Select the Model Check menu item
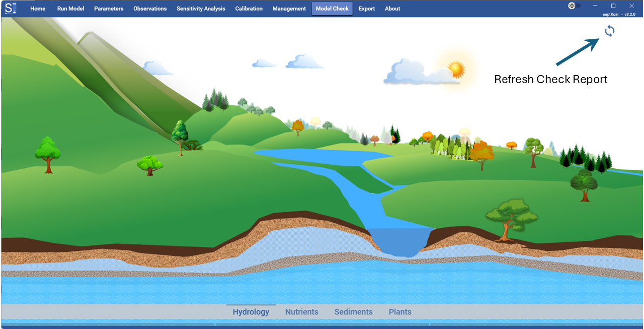This screenshot has height=329, width=644. pos(332,9)
